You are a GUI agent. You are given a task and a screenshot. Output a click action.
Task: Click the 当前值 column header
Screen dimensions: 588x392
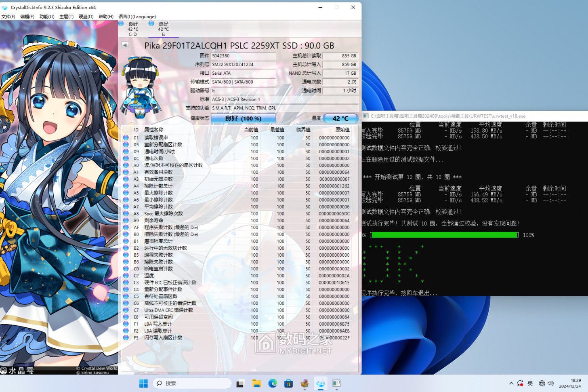[x=251, y=130]
